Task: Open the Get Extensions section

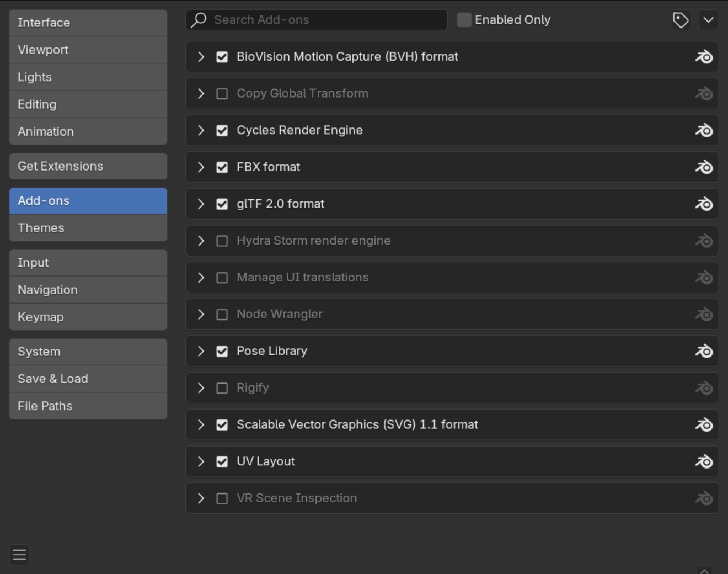Action: click(x=88, y=166)
